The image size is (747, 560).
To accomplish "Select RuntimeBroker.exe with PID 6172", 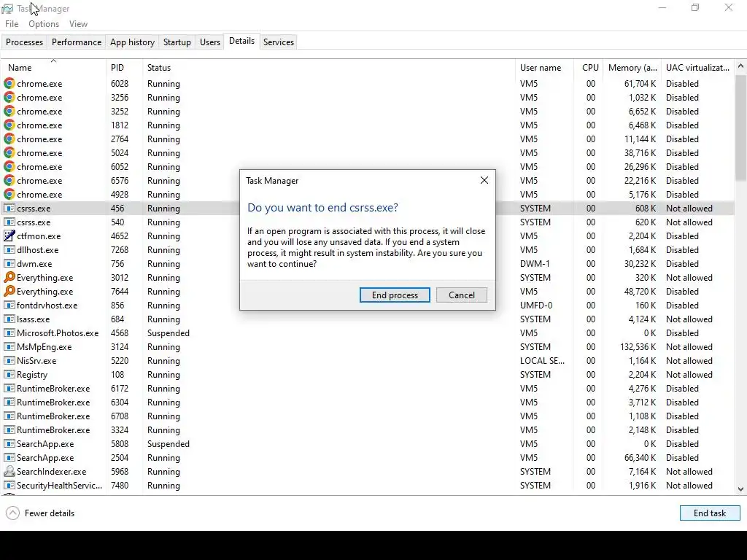I will click(53, 388).
